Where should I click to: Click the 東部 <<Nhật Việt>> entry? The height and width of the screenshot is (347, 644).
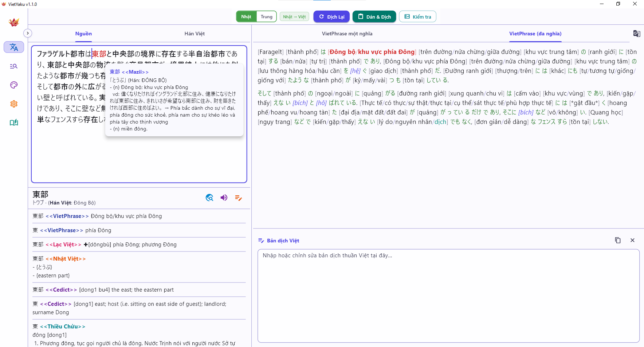coord(139,267)
